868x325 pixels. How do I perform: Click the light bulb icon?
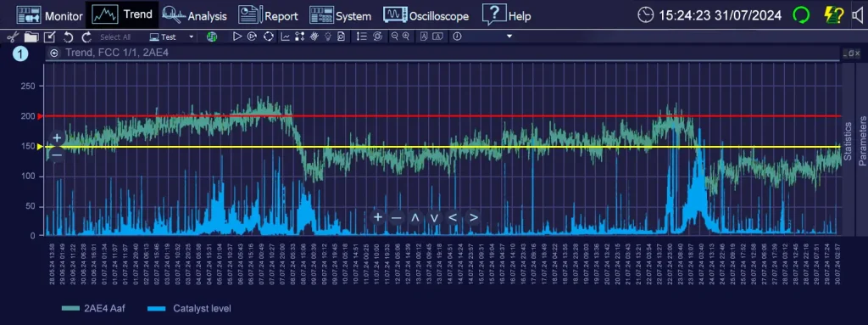(x=328, y=36)
